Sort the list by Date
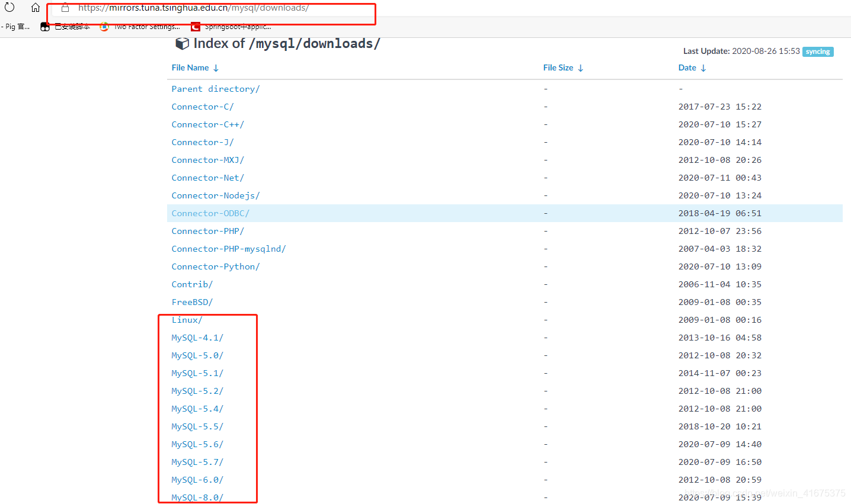The image size is (851, 504). [x=692, y=68]
